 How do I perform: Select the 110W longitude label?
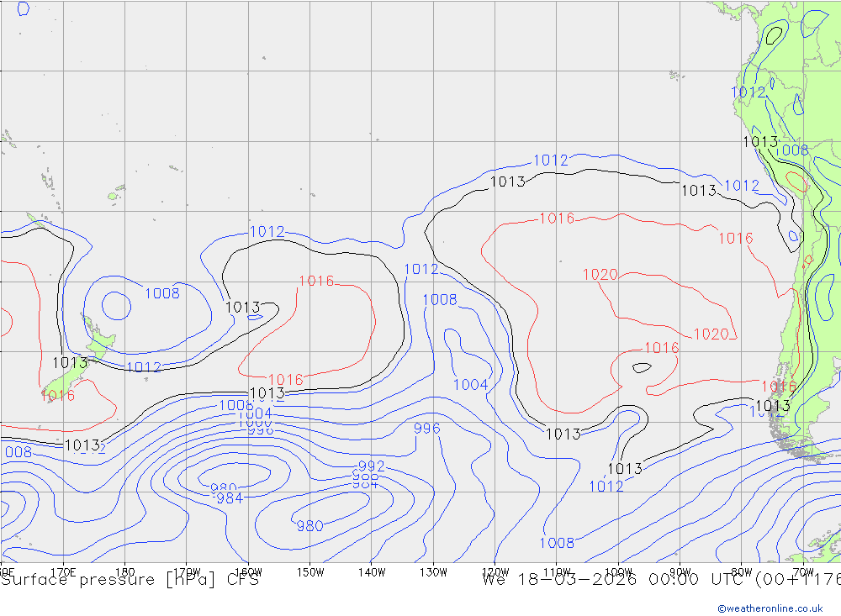coord(557,572)
